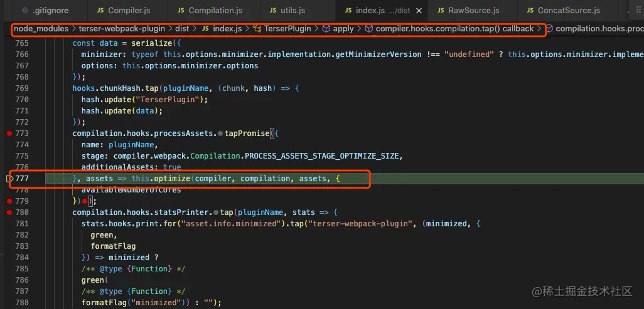
Task: Click TerserPlugin class symbol icon in breadcrumb
Action: (x=257, y=29)
